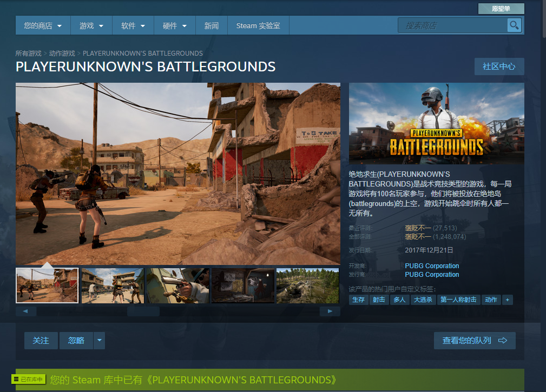
Task: Click the screenshot strip scrollbar handle
Action: point(143,311)
